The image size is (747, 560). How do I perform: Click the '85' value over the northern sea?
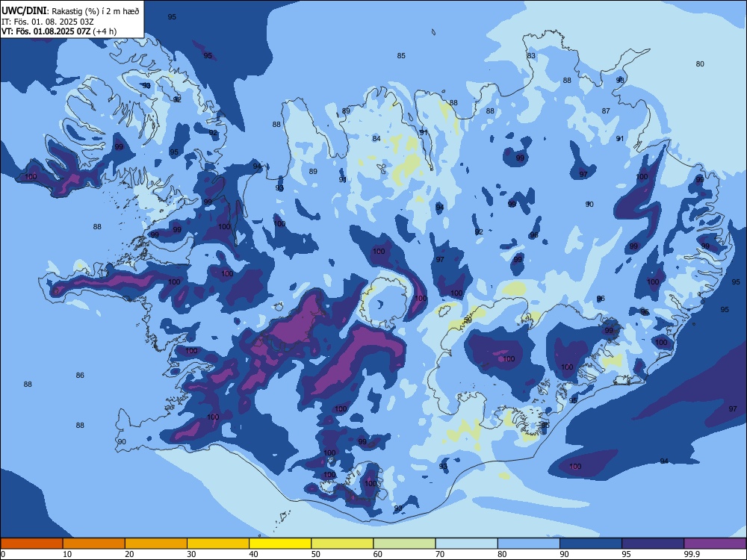[401, 56]
